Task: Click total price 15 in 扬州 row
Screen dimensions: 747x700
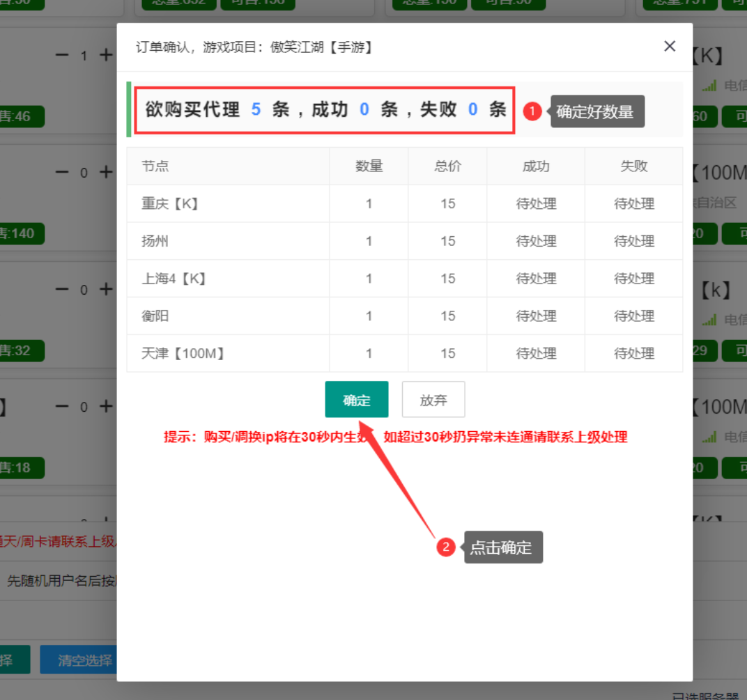Action: (448, 241)
